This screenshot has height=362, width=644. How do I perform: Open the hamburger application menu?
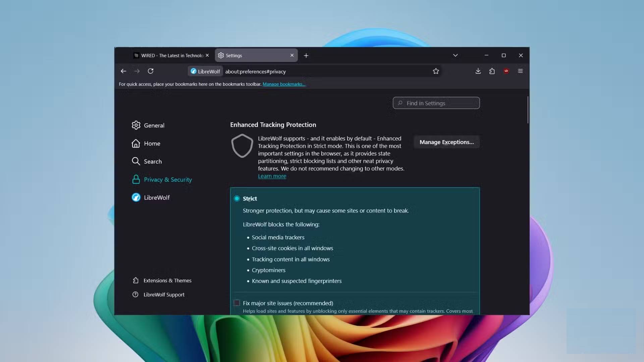point(520,71)
